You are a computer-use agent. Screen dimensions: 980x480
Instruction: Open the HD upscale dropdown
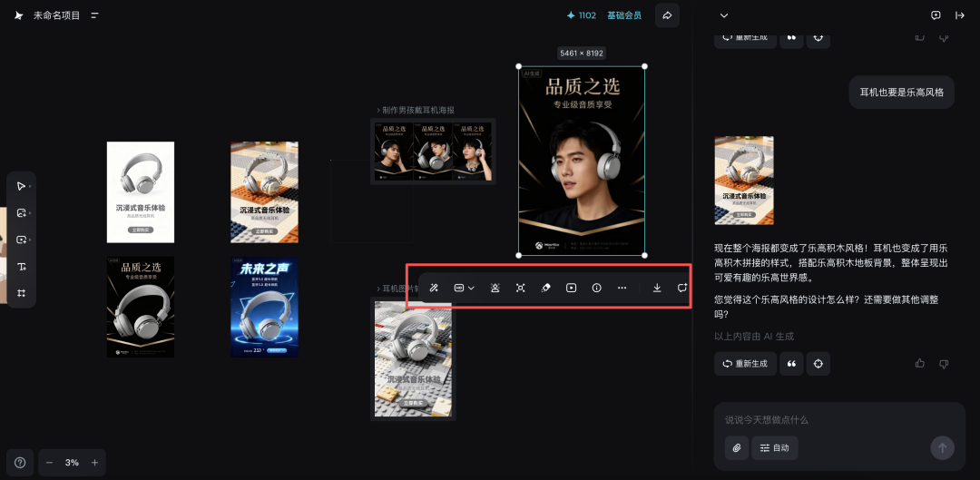464,289
